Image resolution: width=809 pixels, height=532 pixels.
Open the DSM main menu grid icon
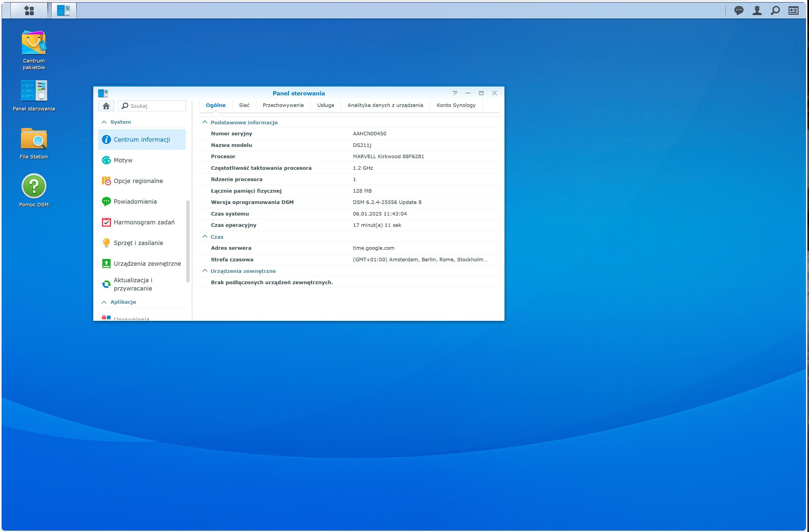click(x=29, y=10)
